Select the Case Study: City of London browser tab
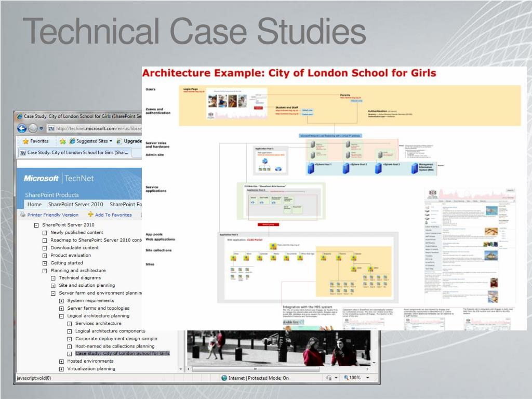 [74, 153]
